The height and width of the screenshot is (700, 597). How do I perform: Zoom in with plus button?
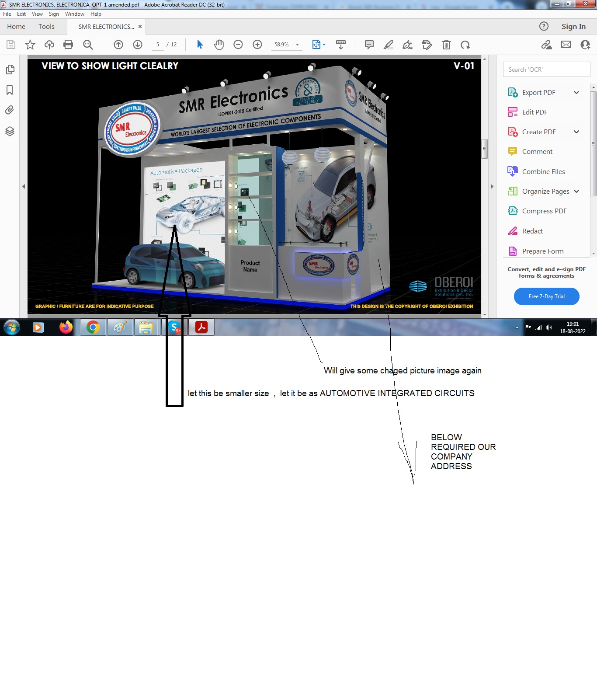(x=257, y=45)
